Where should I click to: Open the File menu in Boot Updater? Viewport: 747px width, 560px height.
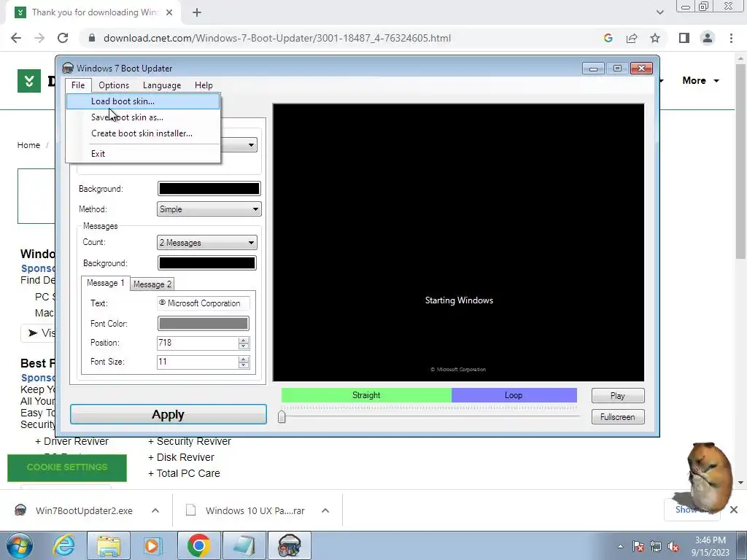[x=78, y=85]
